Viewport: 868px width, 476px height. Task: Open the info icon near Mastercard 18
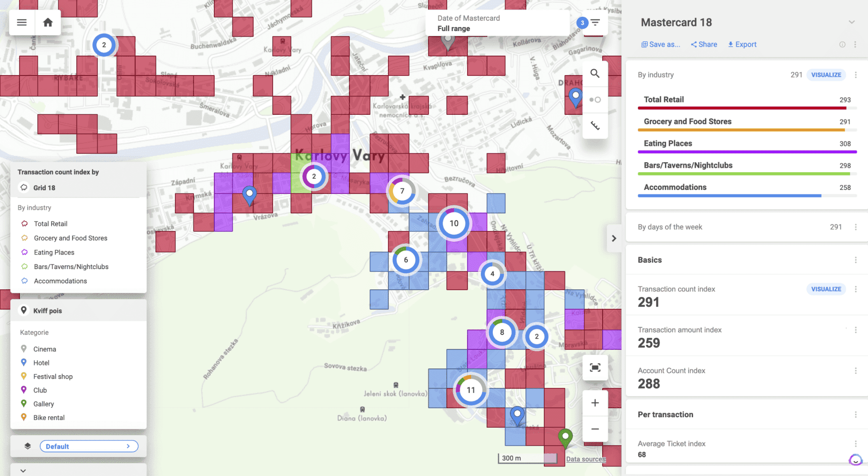[842, 44]
